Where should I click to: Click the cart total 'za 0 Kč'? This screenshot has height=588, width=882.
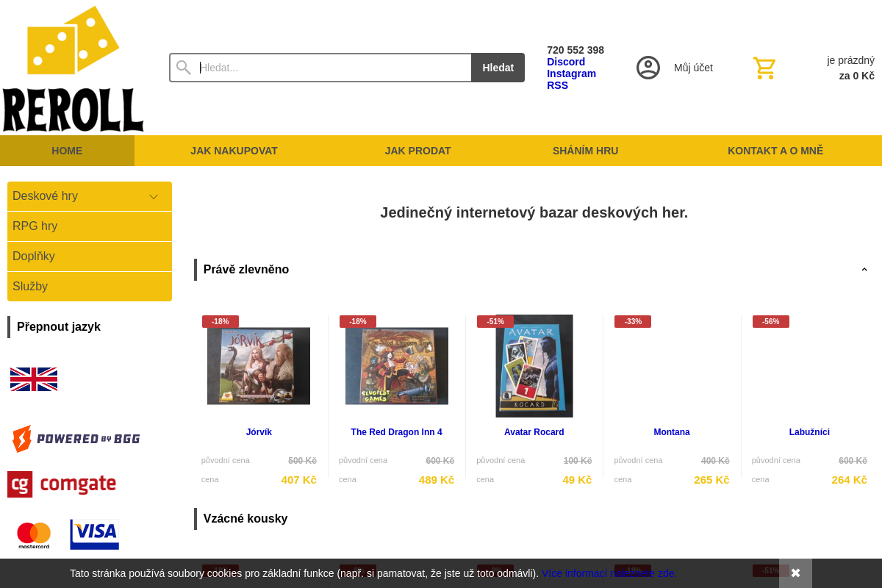click(857, 76)
